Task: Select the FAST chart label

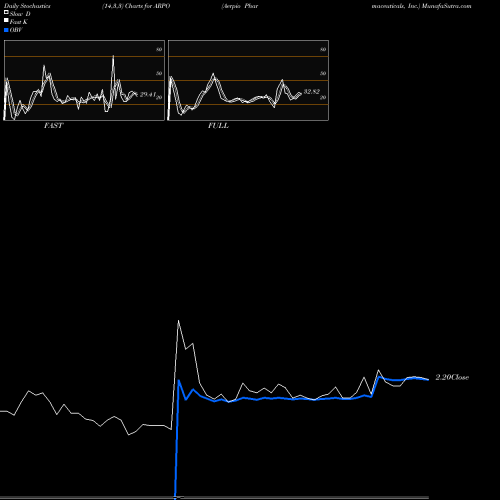Action: [x=53, y=126]
